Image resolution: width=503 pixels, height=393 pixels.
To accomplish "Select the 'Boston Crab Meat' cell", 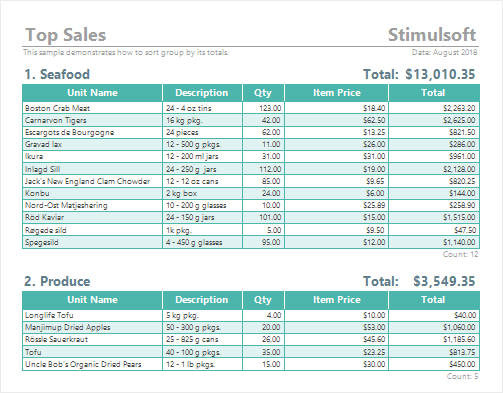I will 92,108.
